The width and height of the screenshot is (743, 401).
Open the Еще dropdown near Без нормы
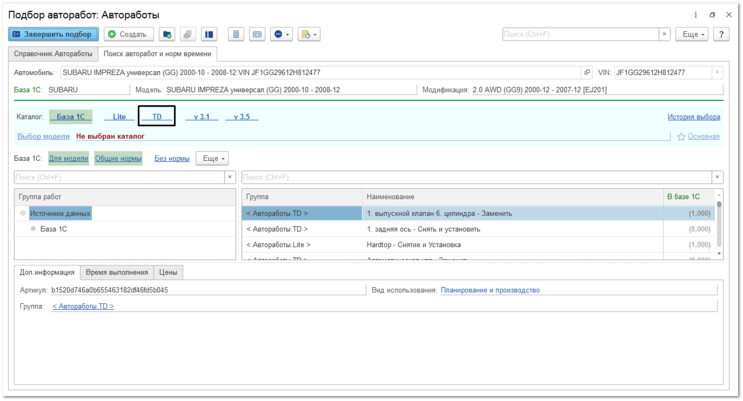[213, 158]
